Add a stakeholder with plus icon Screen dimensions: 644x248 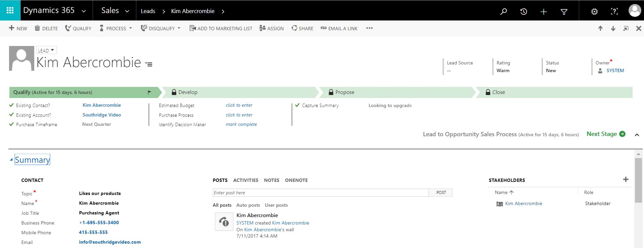point(626,180)
